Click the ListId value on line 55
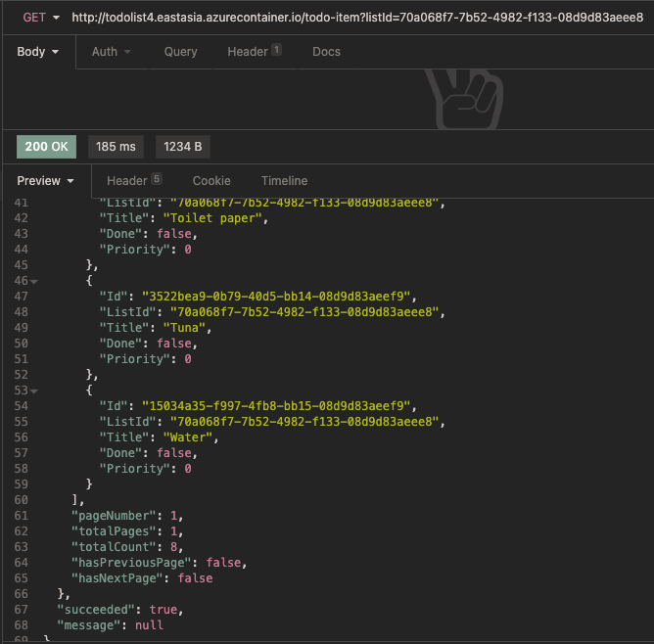 tap(304, 422)
